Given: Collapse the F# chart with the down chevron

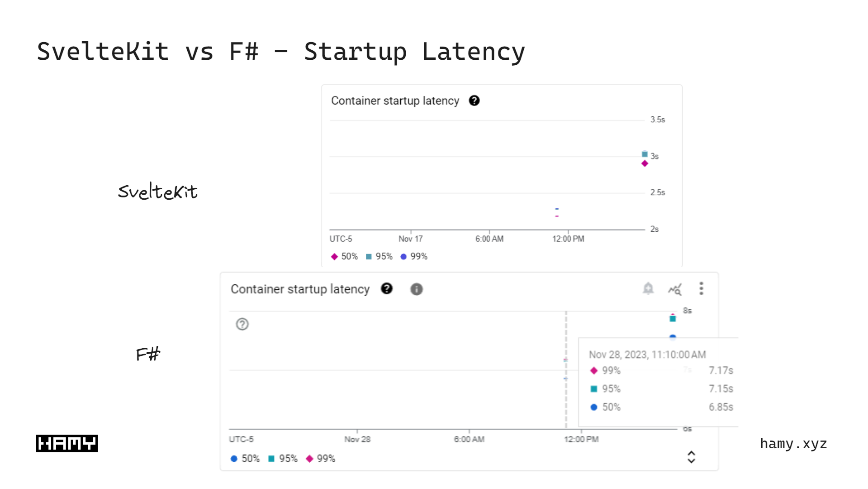Looking at the screenshot, I should pos(692,461).
